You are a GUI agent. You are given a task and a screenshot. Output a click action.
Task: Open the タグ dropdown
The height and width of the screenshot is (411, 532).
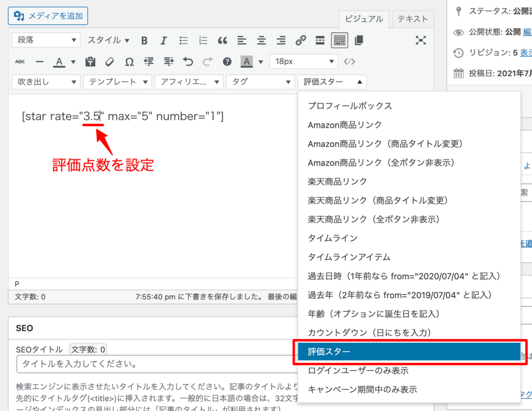(x=261, y=82)
